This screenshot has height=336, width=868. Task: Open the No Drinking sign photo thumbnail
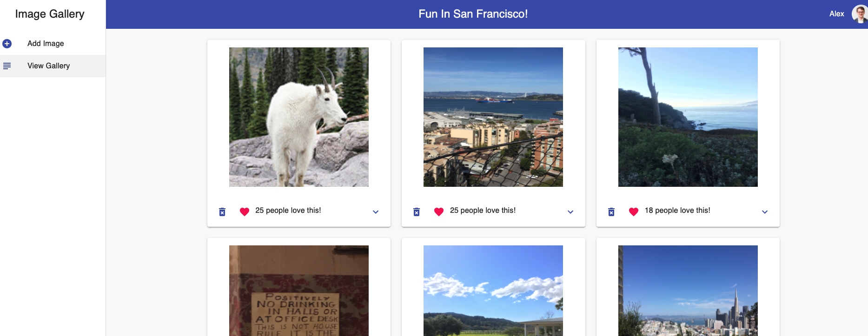(x=298, y=290)
